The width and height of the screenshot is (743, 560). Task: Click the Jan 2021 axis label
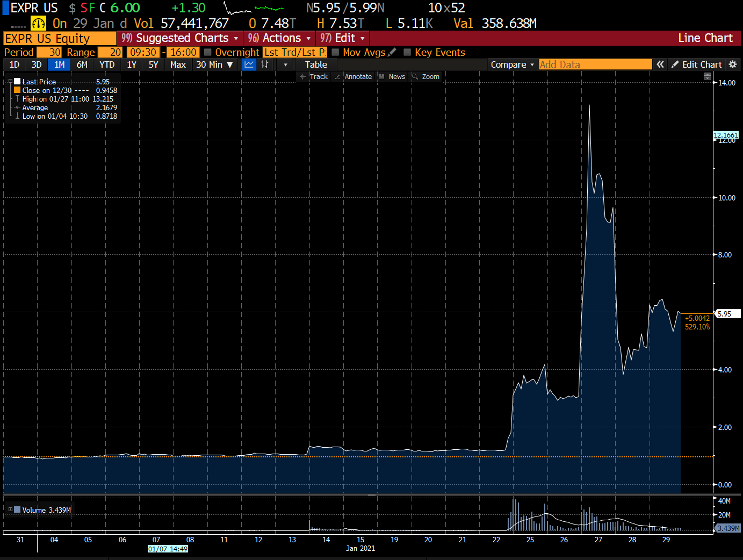(360, 548)
